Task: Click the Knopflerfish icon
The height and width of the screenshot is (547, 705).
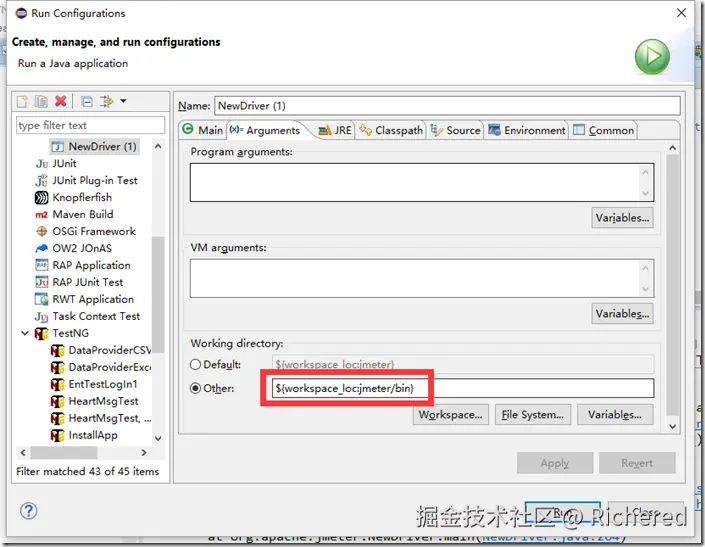Action: pyautogui.click(x=41, y=197)
